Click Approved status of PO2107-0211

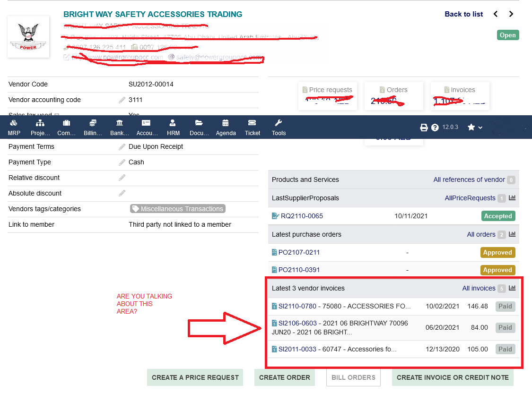coord(498,252)
